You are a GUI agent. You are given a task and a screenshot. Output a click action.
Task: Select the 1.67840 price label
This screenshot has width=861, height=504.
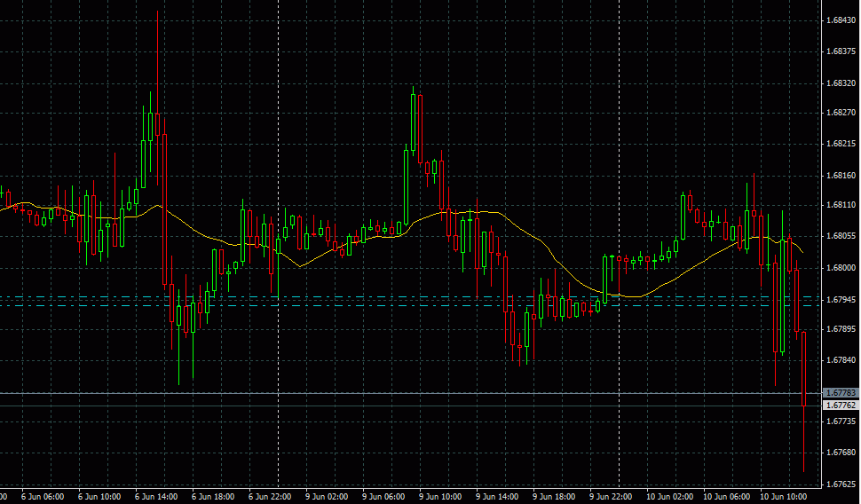(x=841, y=360)
